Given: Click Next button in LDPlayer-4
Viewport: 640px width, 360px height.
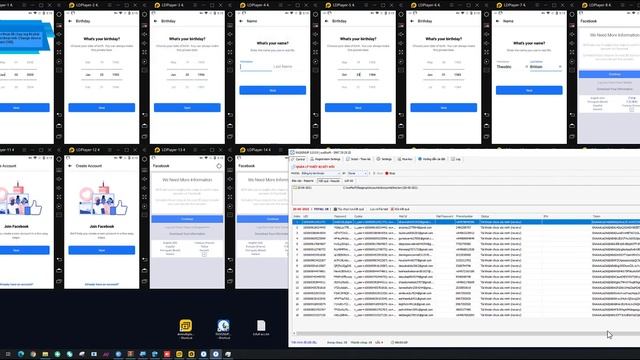Looking at the screenshot, I should (273, 90).
